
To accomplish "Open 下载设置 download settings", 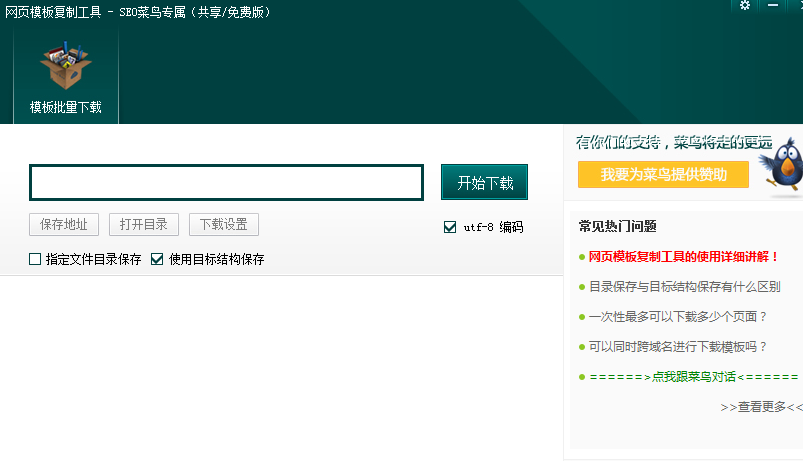I will pyautogui.click(x=224, y=224).
